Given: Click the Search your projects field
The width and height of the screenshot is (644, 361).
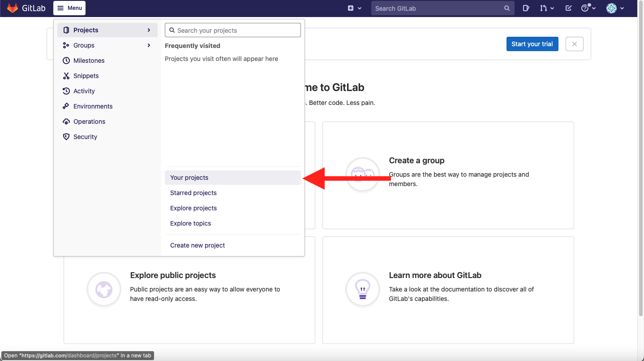Looking at the screenshot, I should click(233, 30).
